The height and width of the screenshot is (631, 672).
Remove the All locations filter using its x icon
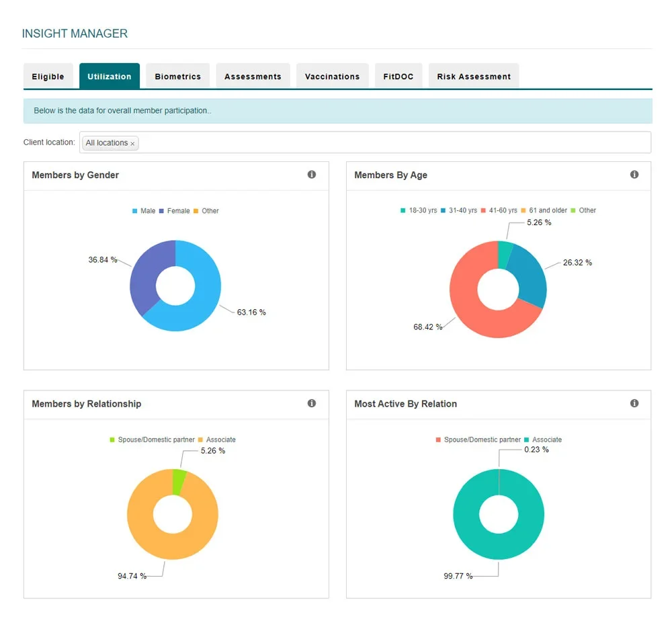132,142
